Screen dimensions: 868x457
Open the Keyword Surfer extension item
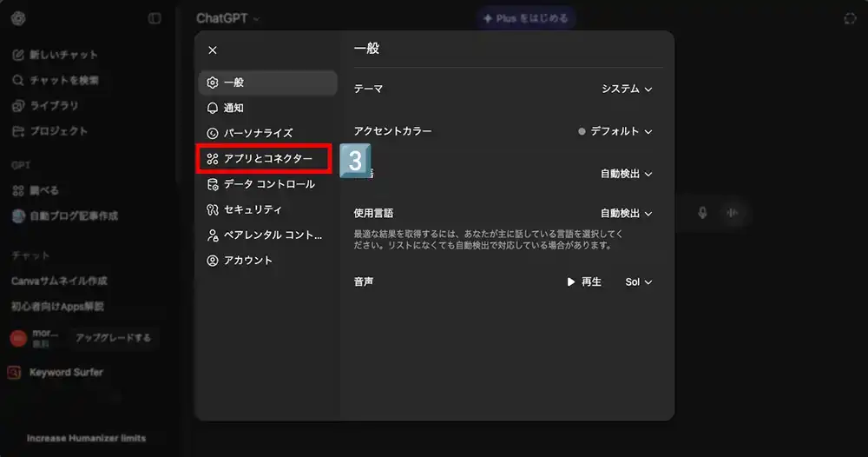pos(66,373)
